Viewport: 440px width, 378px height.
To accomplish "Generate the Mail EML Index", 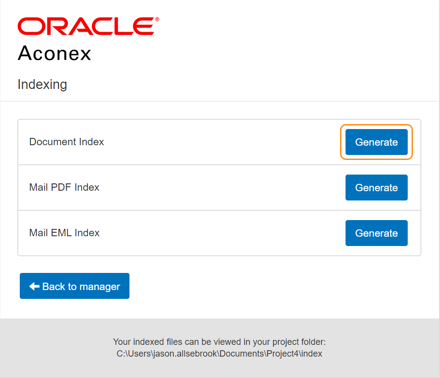I will coord(376,233).
